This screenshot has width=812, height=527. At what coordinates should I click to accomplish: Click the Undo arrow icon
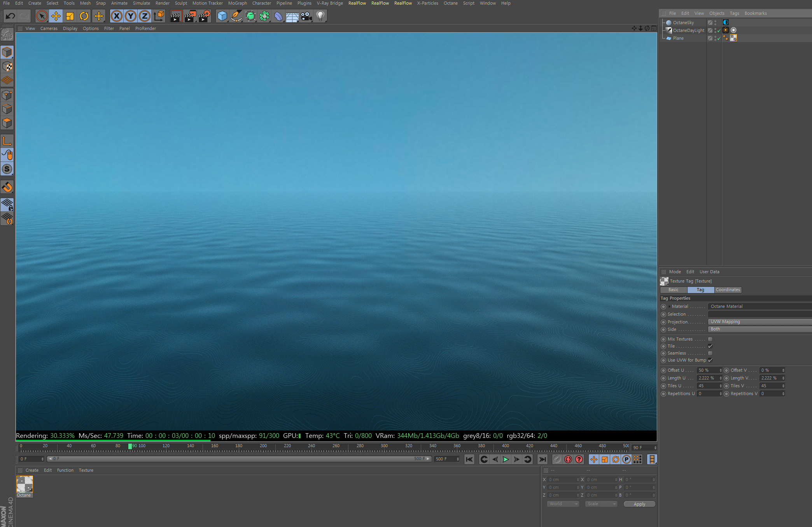pos(10,16)
